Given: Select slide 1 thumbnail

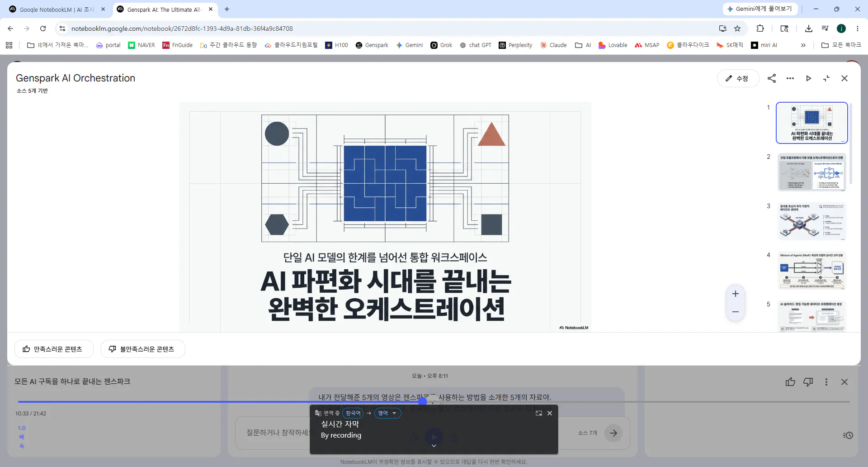Looking at the screenshot, I should [x=812, y=123].
